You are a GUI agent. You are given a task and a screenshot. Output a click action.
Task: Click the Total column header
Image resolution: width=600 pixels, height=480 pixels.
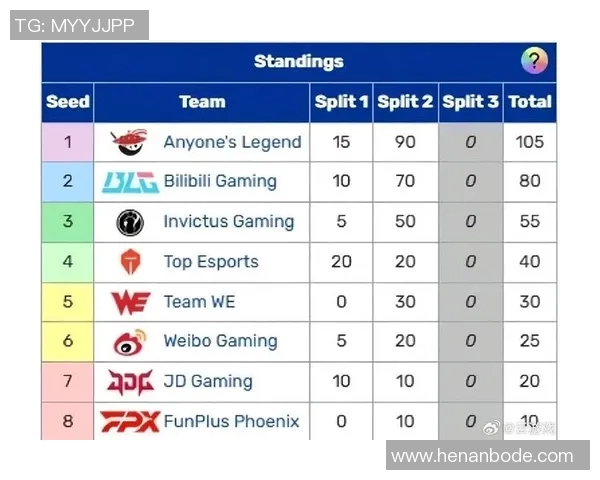tap(530, 101)
